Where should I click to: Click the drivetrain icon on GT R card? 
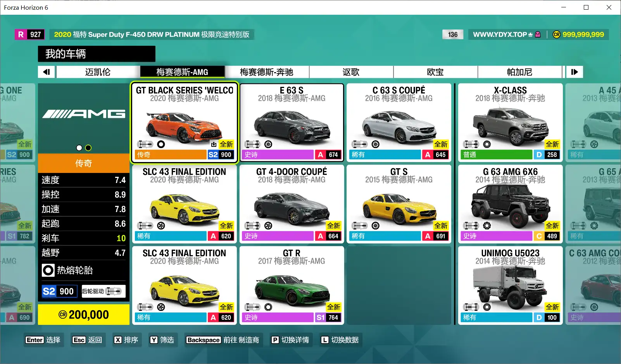tap(252, 307)
